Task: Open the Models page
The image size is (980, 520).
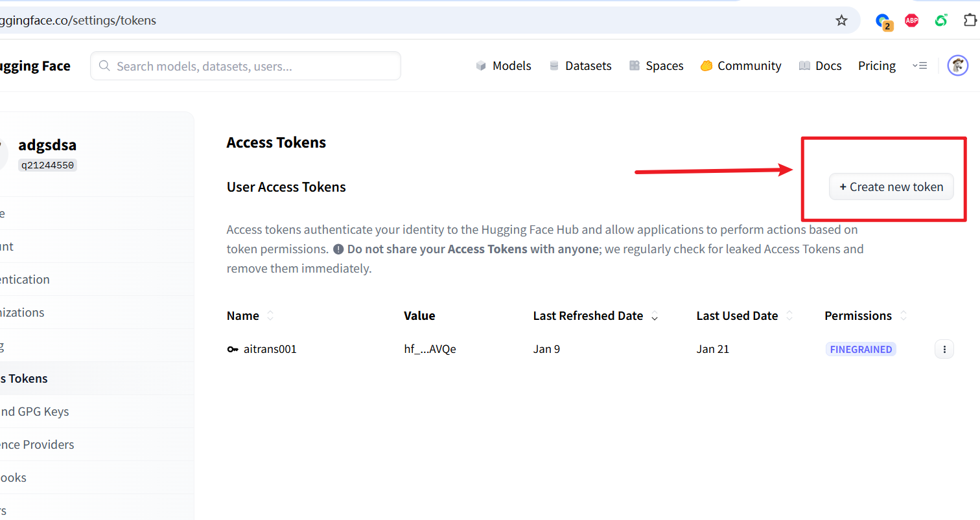Action: tap(504, 65)
